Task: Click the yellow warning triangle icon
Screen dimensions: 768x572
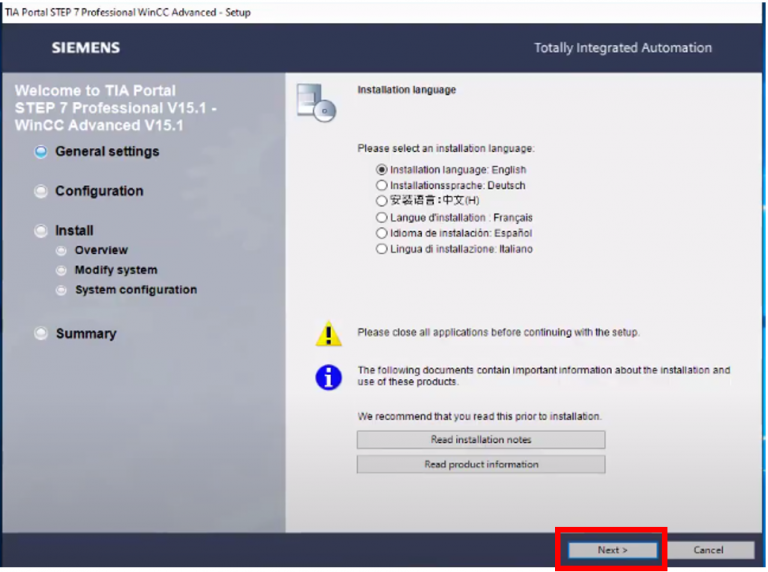Action: click(328, 334)
